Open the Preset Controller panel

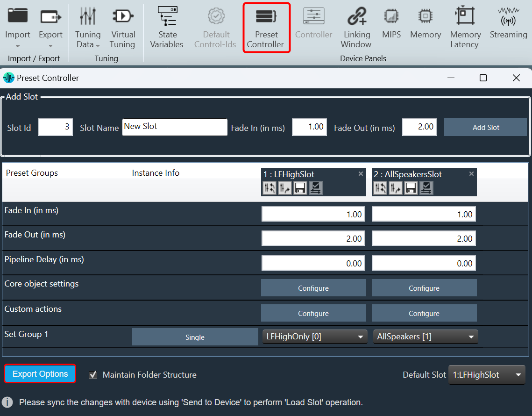(266, 27)
